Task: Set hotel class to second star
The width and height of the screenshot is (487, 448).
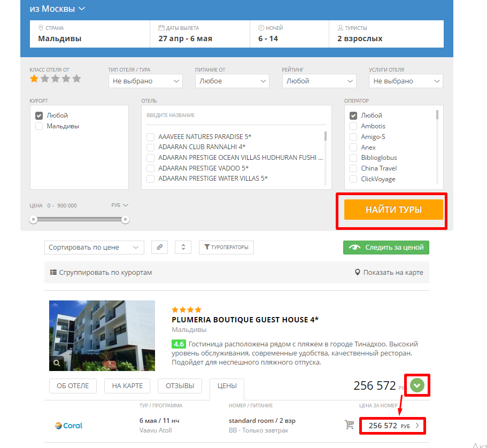Action: tap(45, 79)
